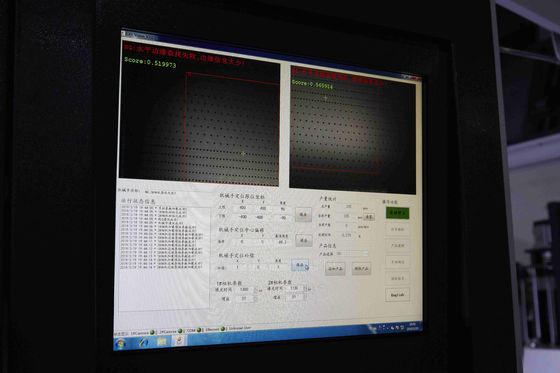The image size is (560, 373).
Task: Click the 1# camera gain spinner arrows
Action: [x=255, y=298]
